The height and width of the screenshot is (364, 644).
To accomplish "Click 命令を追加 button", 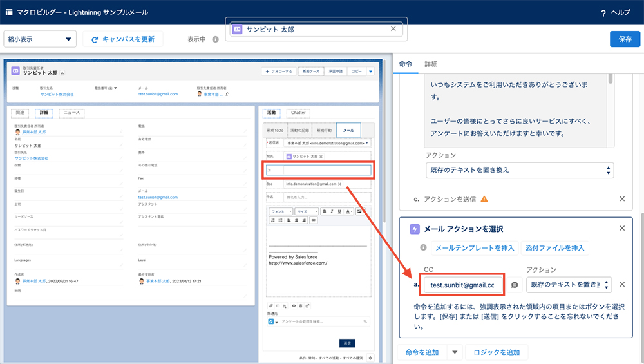I will pos(422,352).
